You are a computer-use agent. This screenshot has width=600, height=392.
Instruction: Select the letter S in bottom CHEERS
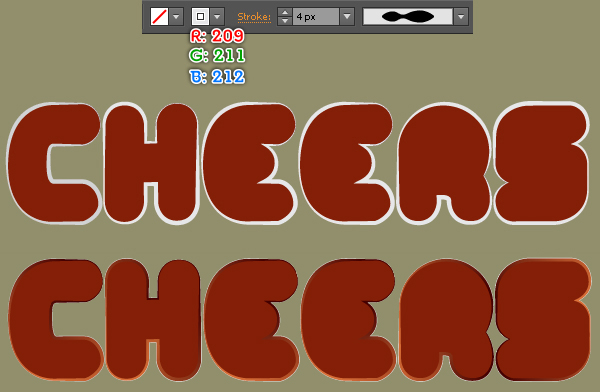pyautogui.click(x=543, y=320)
